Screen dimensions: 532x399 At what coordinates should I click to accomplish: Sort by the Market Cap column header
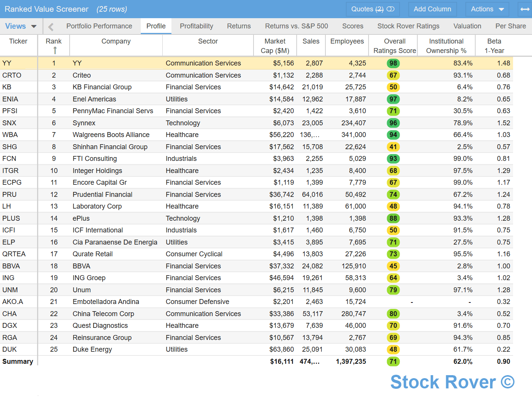(x=275, y=46)
